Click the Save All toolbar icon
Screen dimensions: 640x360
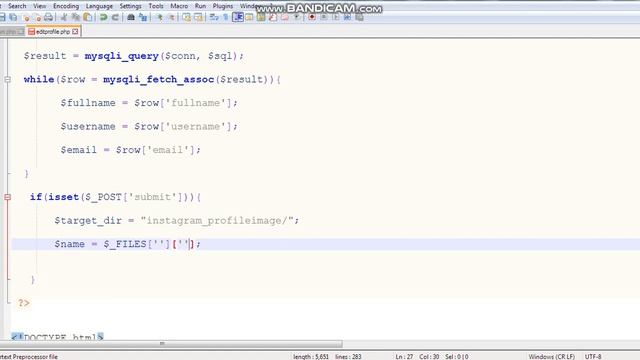pos(13,17)
